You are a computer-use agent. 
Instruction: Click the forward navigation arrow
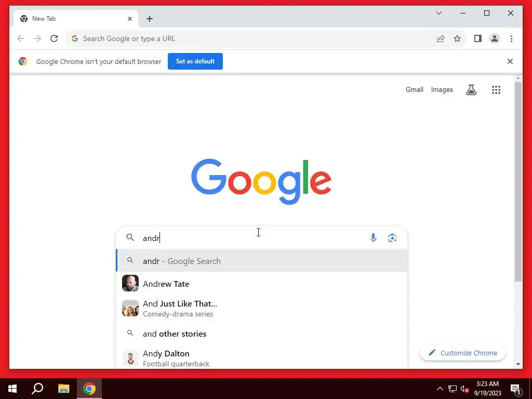[37, 38]
